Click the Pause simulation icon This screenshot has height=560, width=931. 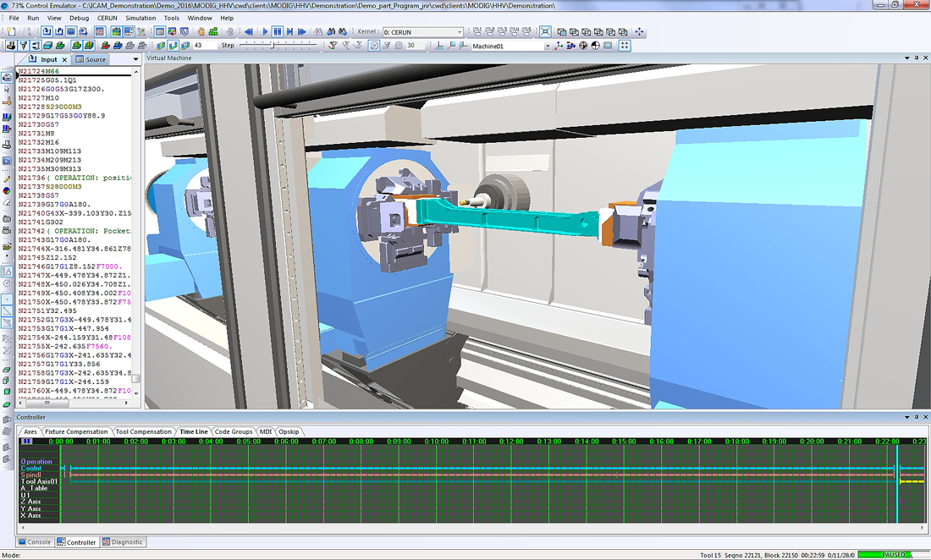(278, 32)
